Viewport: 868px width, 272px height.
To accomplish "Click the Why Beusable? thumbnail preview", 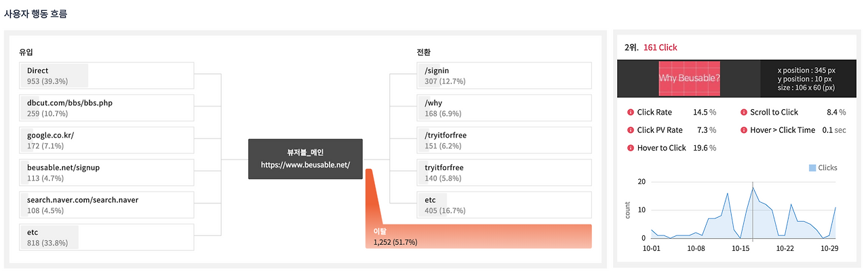I will point(690,79).
